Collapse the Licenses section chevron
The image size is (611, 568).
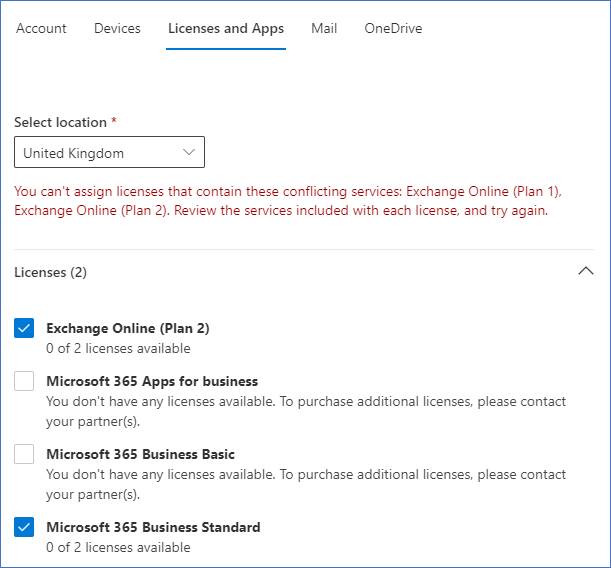coord(586,272)
